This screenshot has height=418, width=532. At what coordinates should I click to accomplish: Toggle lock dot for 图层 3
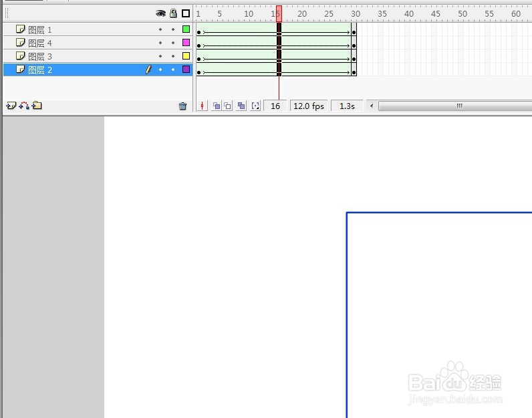173,56
